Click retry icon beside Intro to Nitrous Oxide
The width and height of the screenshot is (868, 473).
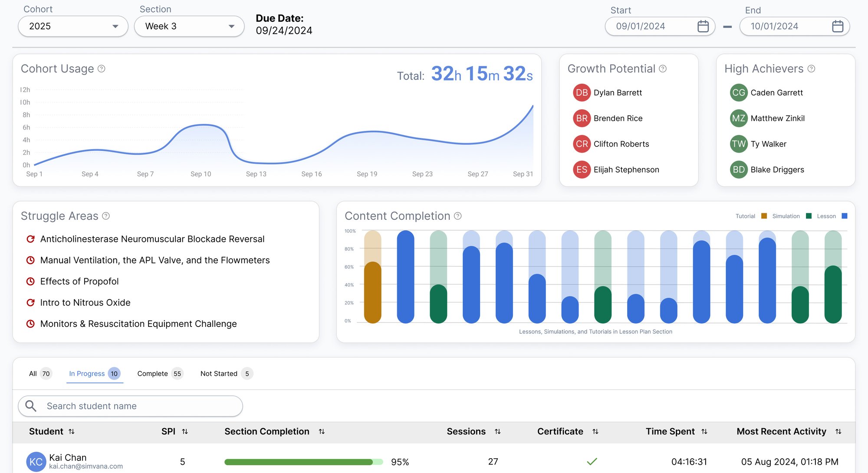tap(30, 303)
